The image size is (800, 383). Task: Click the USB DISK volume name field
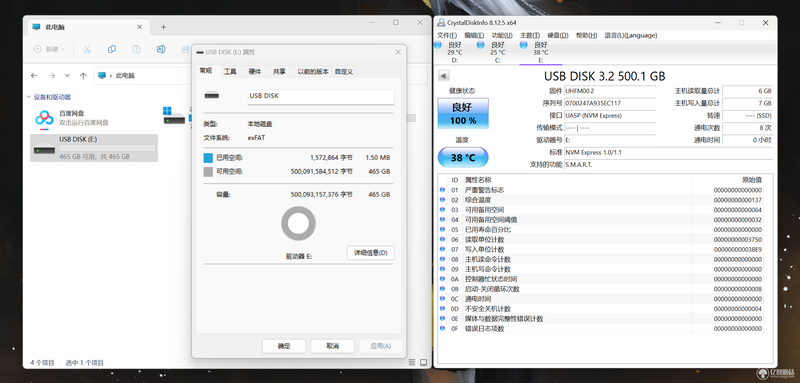(x=320, y=96)
